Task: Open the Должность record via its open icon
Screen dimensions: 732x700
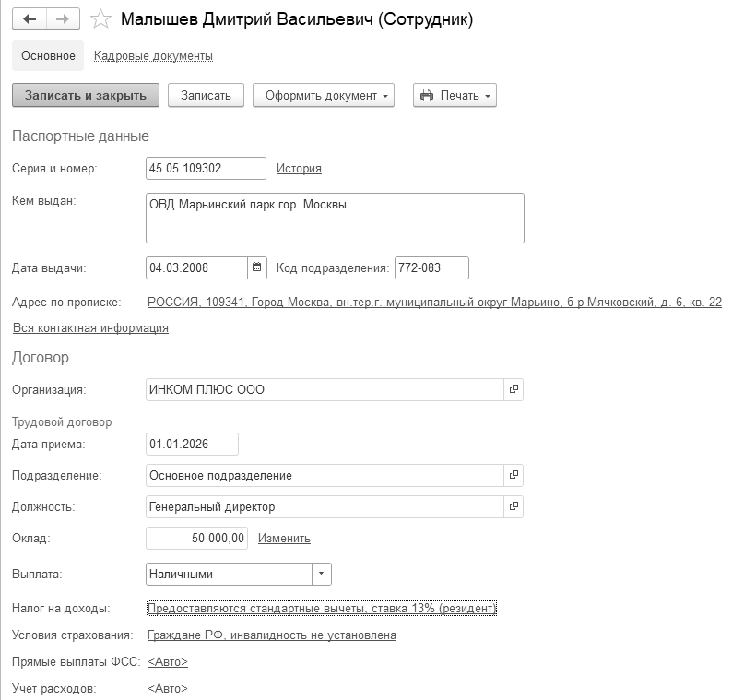Action: (514, 506)
